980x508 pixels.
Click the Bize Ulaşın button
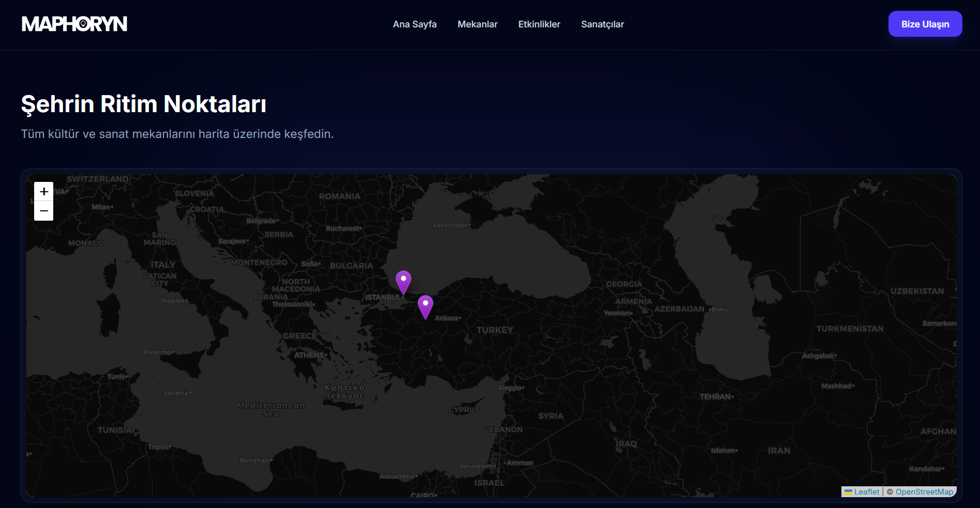coord(925,24)
